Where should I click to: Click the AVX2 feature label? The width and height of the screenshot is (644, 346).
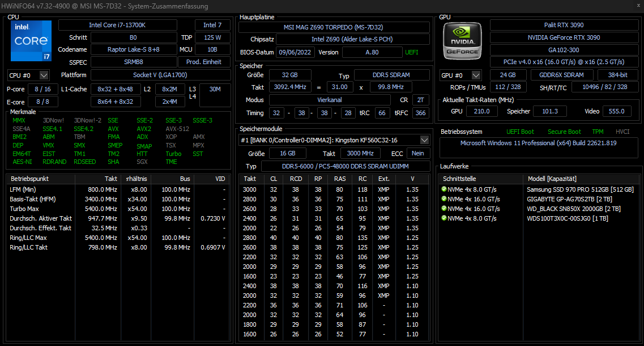pos(144,129)
